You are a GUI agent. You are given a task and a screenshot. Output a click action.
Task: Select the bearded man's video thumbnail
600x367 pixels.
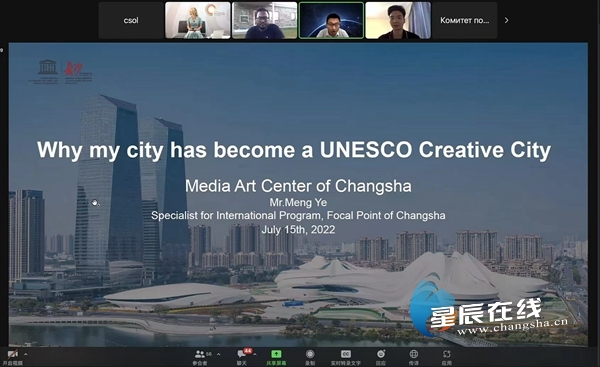pyautogui.click(x=264, y=20)
